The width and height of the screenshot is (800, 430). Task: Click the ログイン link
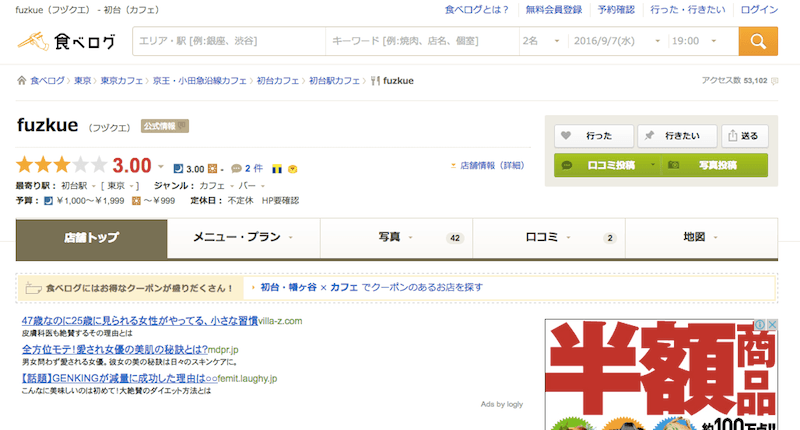759,10
